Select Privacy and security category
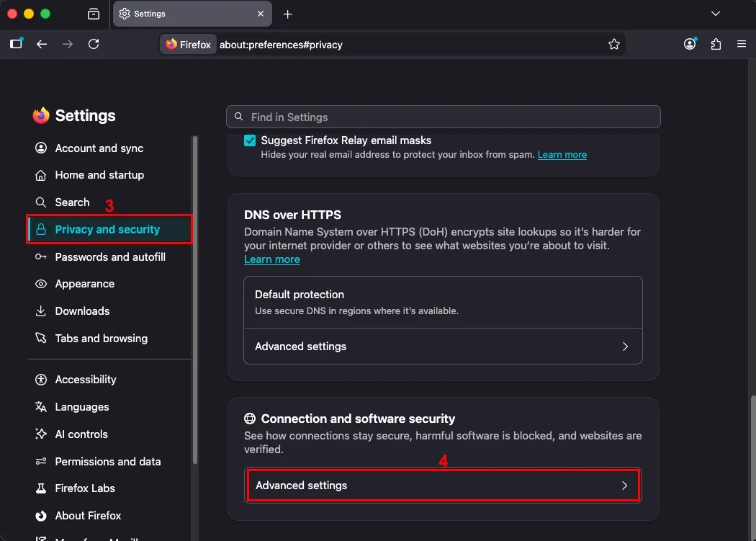 coord(109,229)
